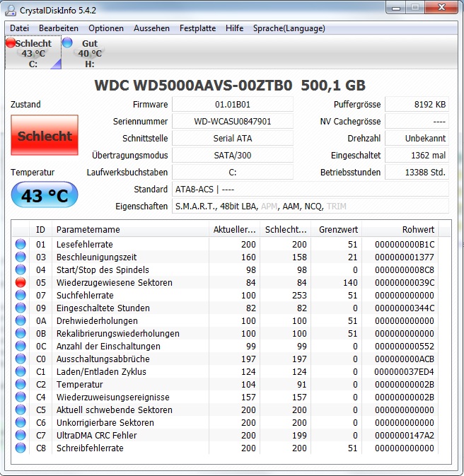Click status dot of Suchfehlerrate row
The image size is (464, 476).
[x=21, y=295]
